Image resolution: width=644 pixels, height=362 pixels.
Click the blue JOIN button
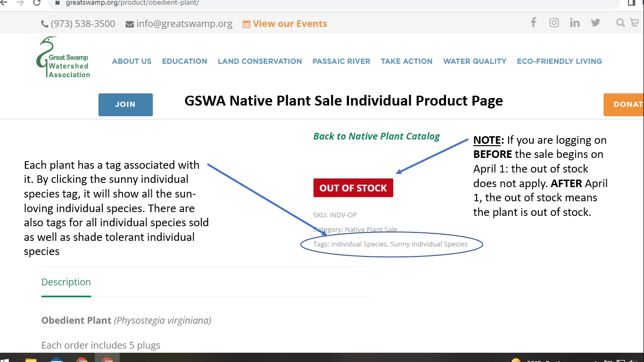tap(125, 105)
